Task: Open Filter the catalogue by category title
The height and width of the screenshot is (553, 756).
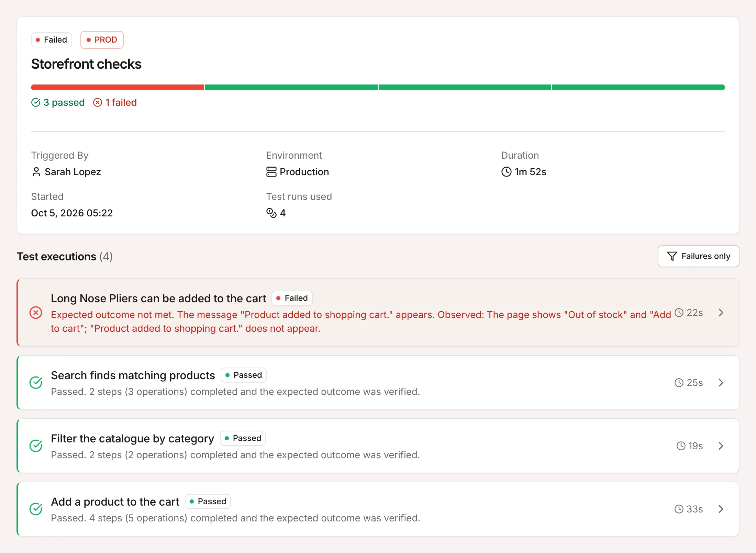Action: pyautogui.click(x=132, y=438)
